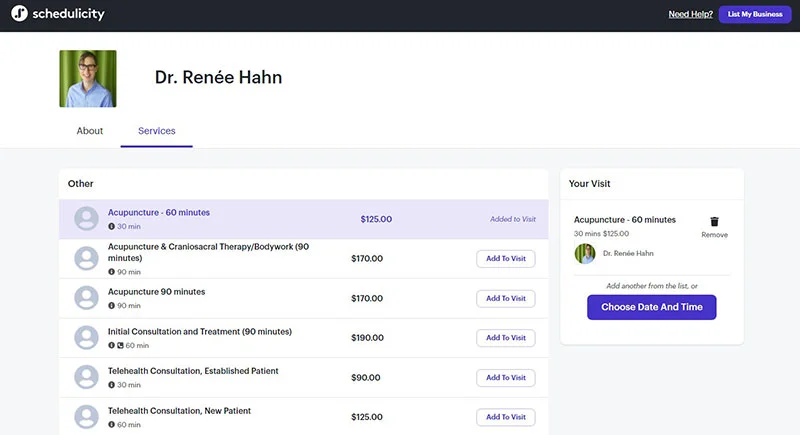Click Choose Date And Time button

coord(652,307)
